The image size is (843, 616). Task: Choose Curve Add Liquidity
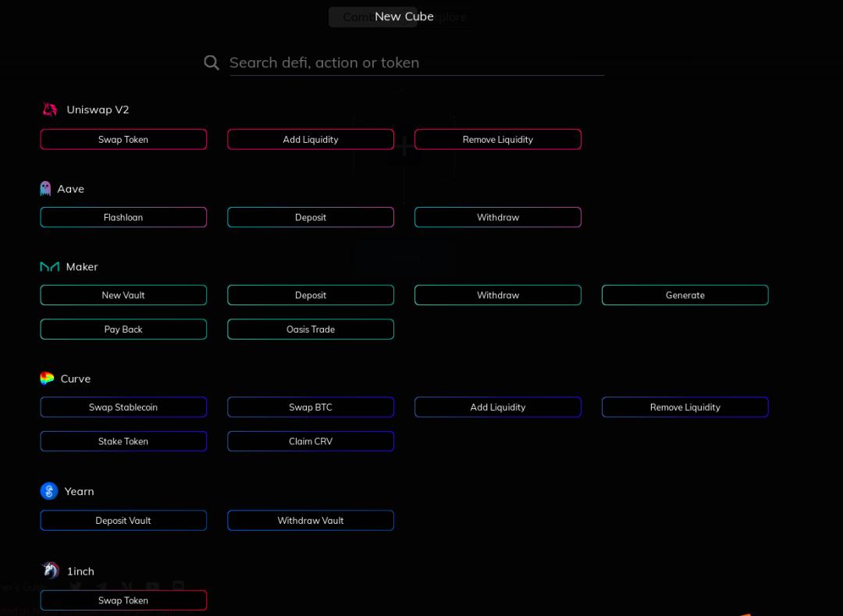(x=498, y=407)
